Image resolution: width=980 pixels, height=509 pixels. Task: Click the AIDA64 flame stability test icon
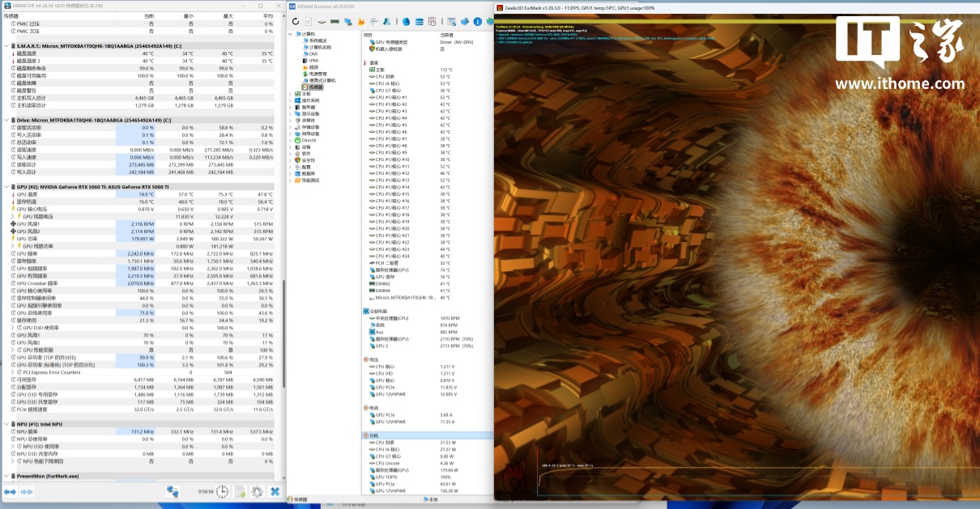pos(361,21)
